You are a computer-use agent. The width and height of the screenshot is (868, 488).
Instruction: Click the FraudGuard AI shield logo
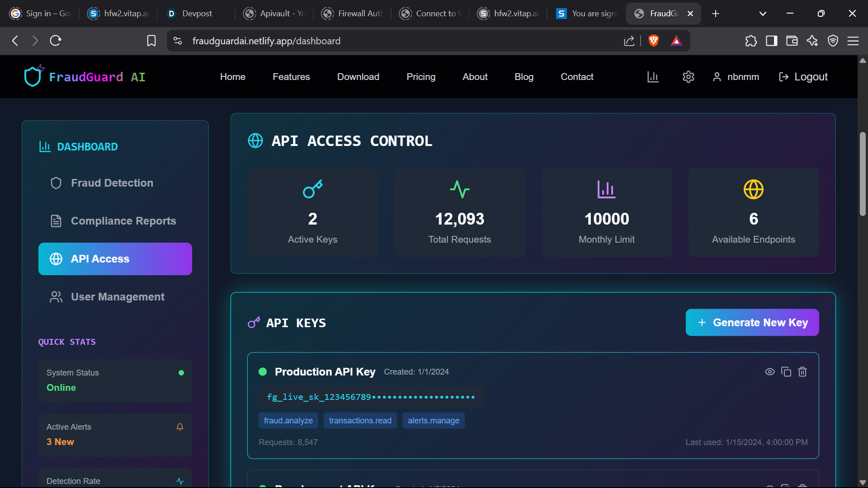tap(33, 76)
